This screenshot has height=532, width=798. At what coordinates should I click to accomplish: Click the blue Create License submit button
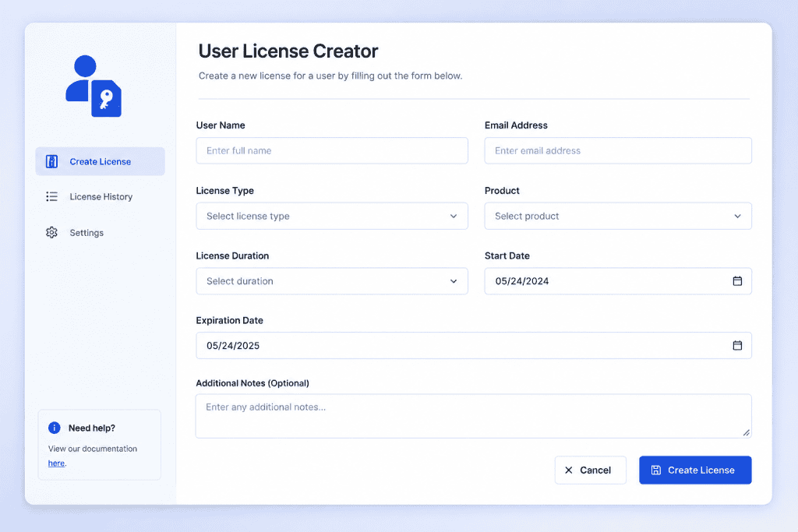pos(695,470)
